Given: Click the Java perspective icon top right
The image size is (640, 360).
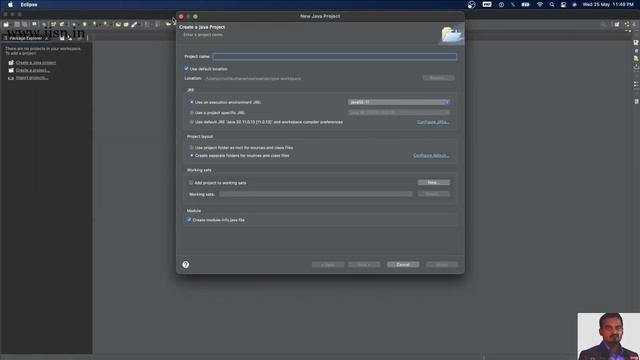Looking at the screenshot, I should [627, 24].
